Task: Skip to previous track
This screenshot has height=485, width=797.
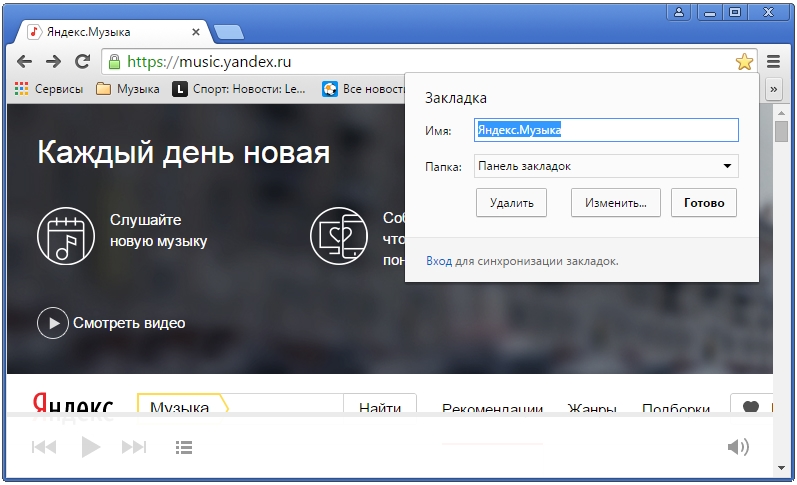Action: click(x=44, y=447)
